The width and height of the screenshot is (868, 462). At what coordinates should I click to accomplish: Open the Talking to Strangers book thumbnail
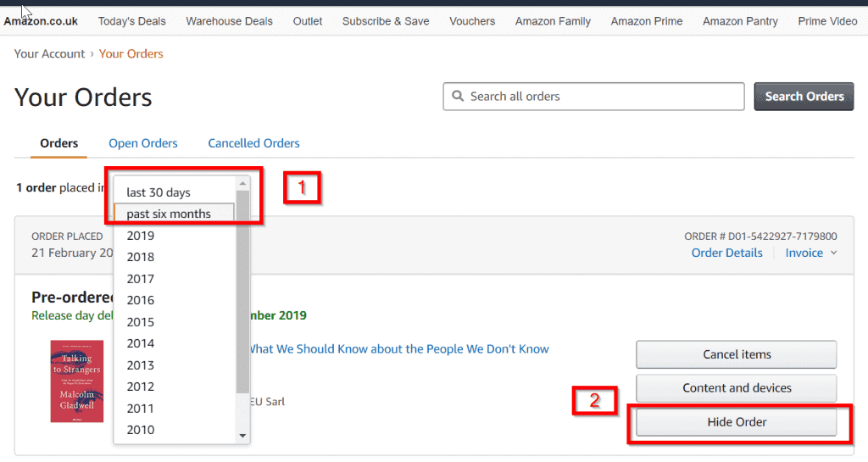coord(77,381)
